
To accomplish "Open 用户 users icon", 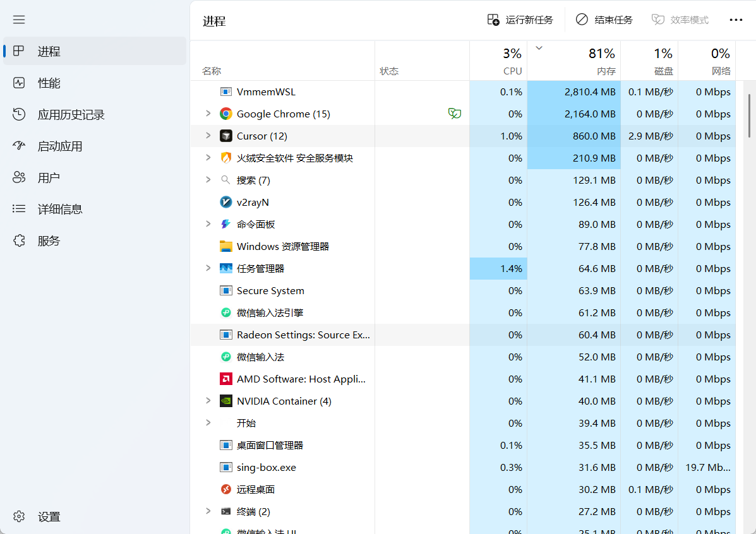I will (x=19, y=178).
